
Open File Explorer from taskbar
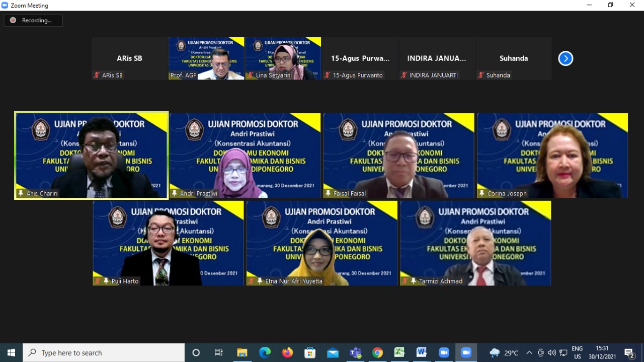coord(243,352)
